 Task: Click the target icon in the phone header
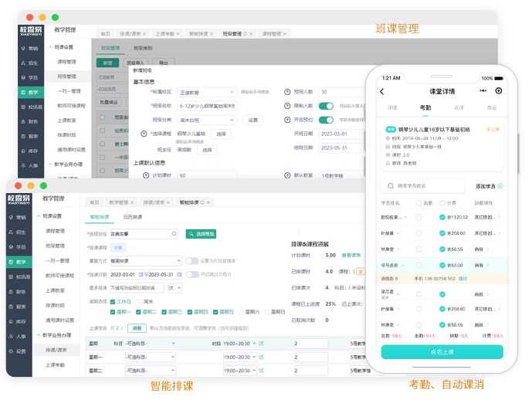click(498, 90)
